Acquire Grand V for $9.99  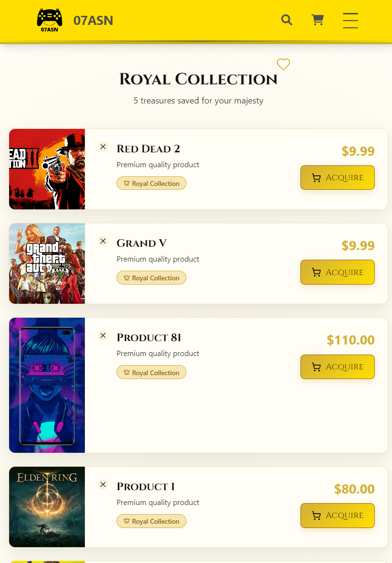click(x=337, y=272)
